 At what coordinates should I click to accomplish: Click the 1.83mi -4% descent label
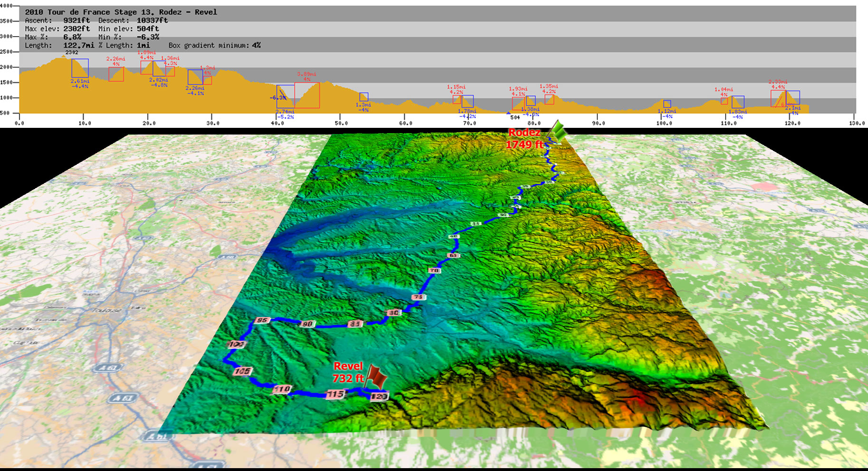(x=737, y=114)
